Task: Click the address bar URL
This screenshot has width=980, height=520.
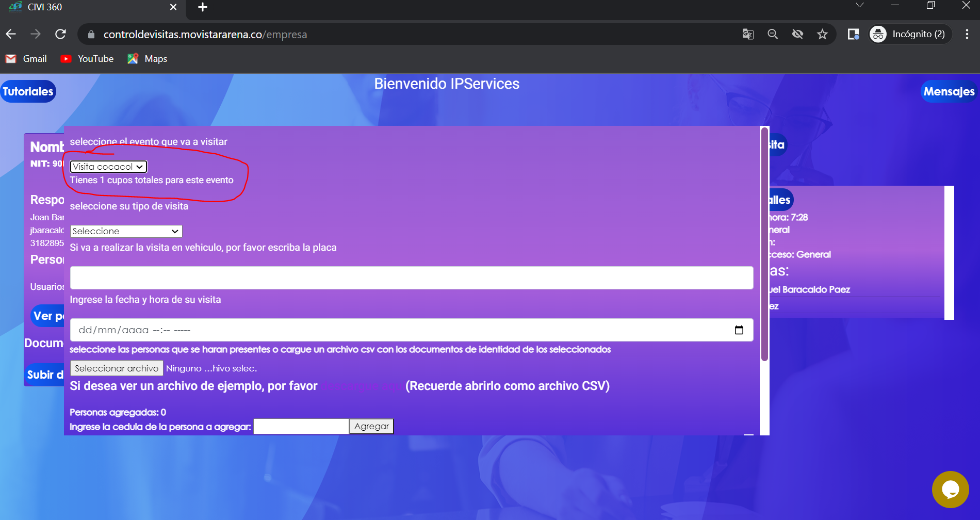Action: click(205, 35)
